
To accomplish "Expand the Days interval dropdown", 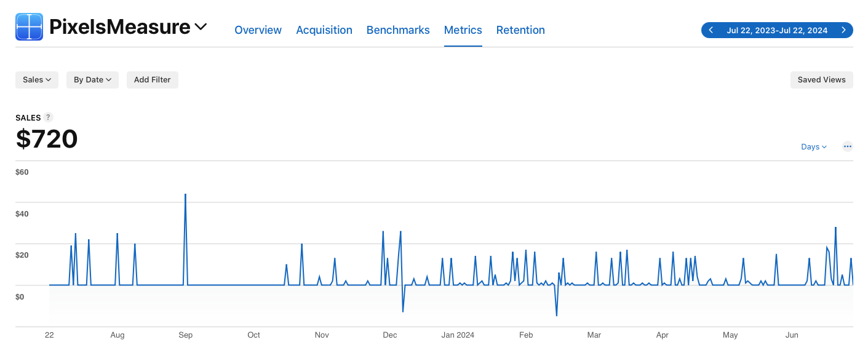I will (x=814, y=147).
